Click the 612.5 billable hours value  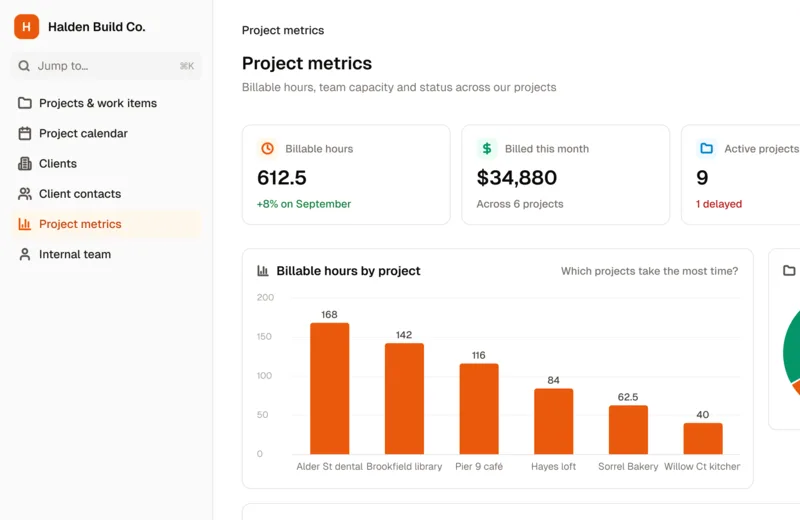282,178
